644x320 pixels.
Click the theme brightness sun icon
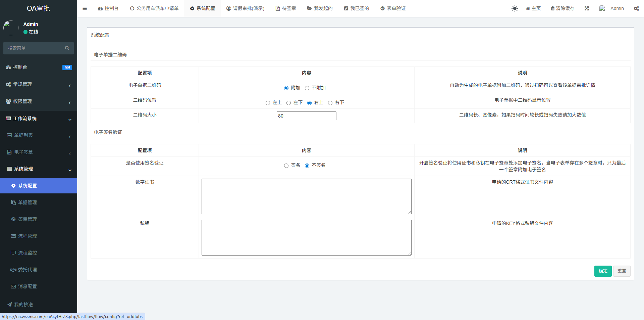515,8
